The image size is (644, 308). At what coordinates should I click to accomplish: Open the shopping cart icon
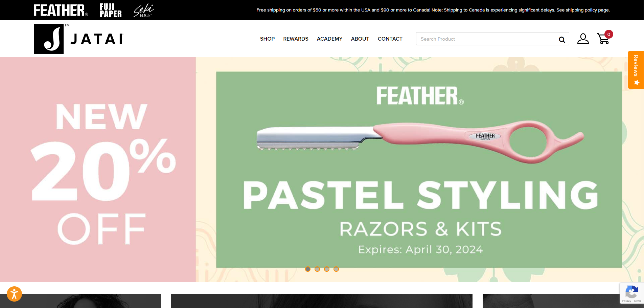point(603,39)
